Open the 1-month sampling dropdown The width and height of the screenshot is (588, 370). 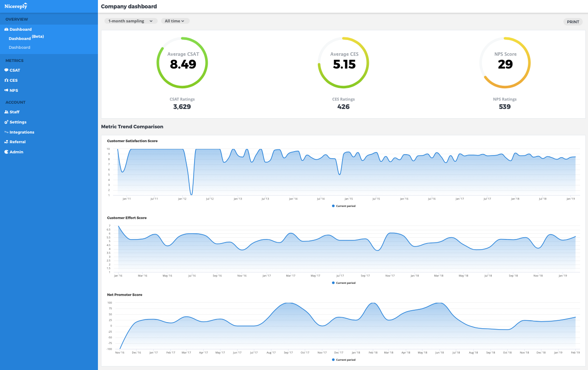coord(131,21)
